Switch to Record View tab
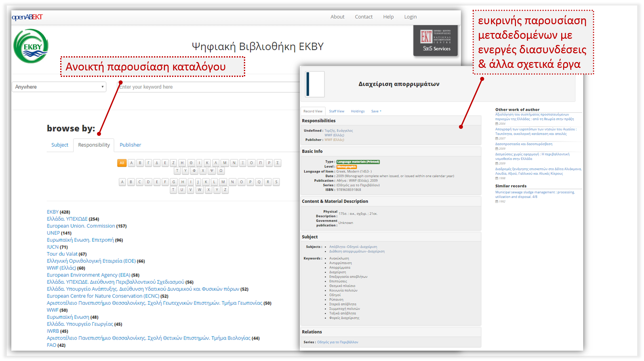This screenshot has height=361, width=644. pos(313,111)
